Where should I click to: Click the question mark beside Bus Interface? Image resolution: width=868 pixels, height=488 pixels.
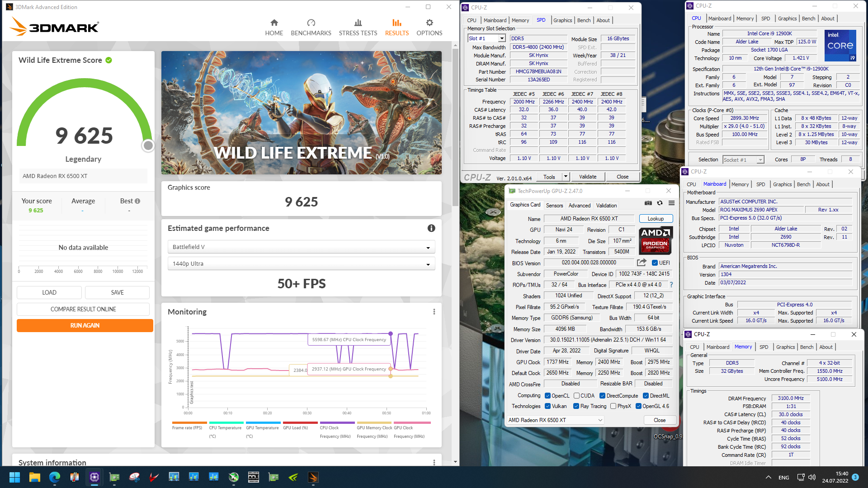click(x=671, y=285)
